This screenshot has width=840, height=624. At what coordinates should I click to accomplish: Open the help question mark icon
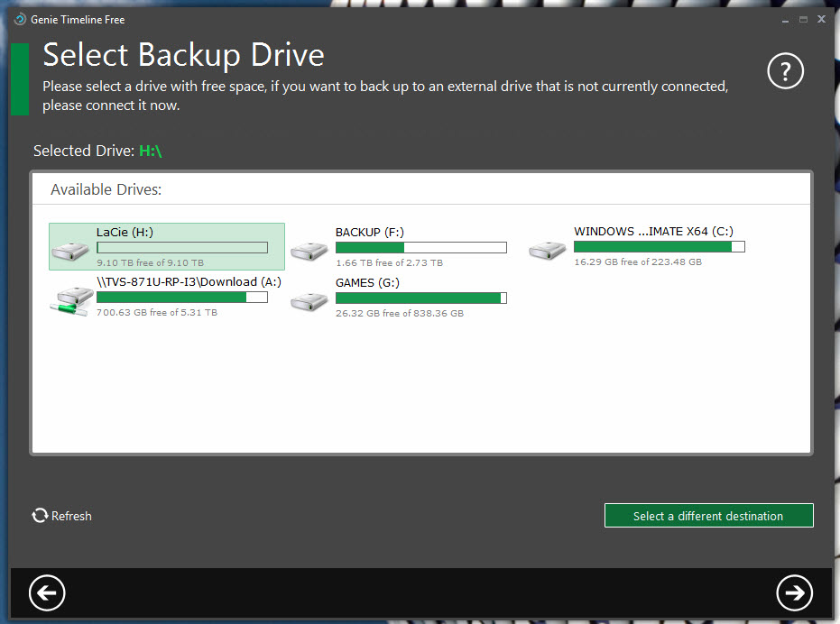(x=785, y=70)
